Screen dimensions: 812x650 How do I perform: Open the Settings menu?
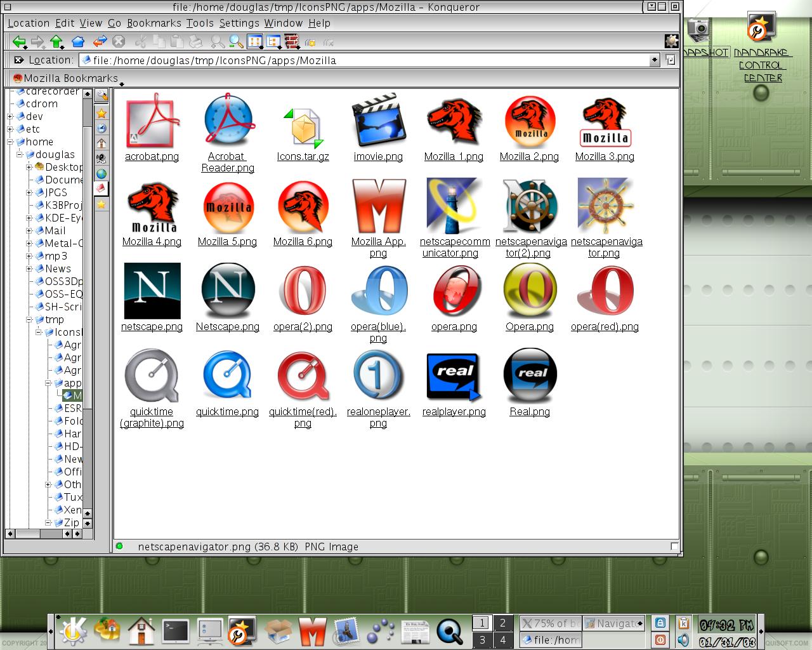tap(239, 23)
